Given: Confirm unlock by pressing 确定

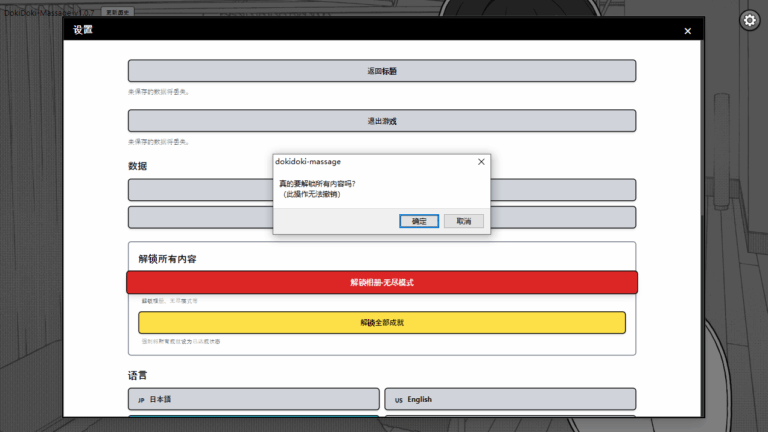Looking at the screenshot, I should click(x=418, y=221).
